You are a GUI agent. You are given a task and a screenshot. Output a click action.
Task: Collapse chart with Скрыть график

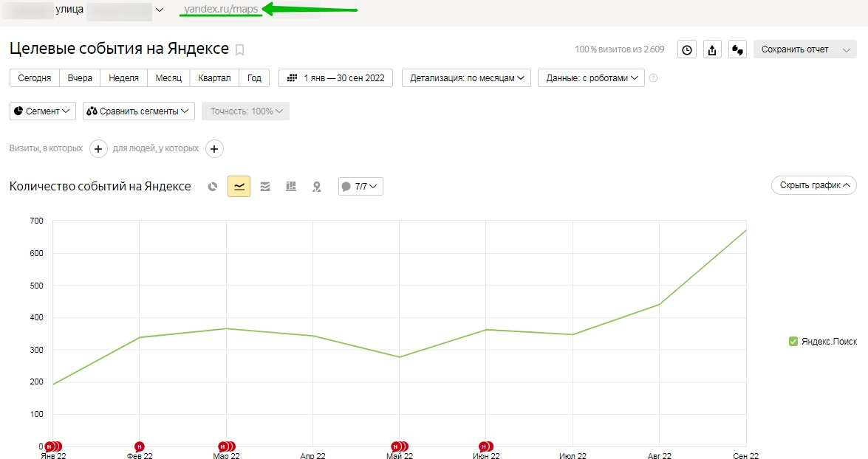click(x=814, y=185)
